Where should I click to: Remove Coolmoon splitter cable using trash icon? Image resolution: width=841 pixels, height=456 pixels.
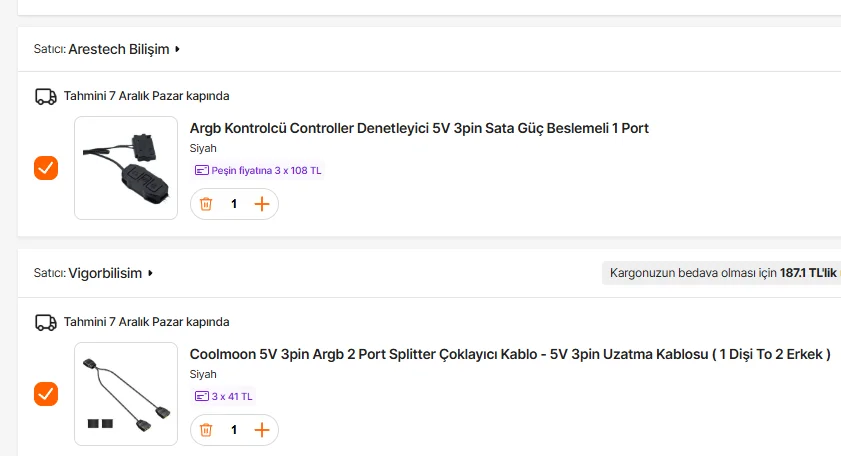click(206, 430)
